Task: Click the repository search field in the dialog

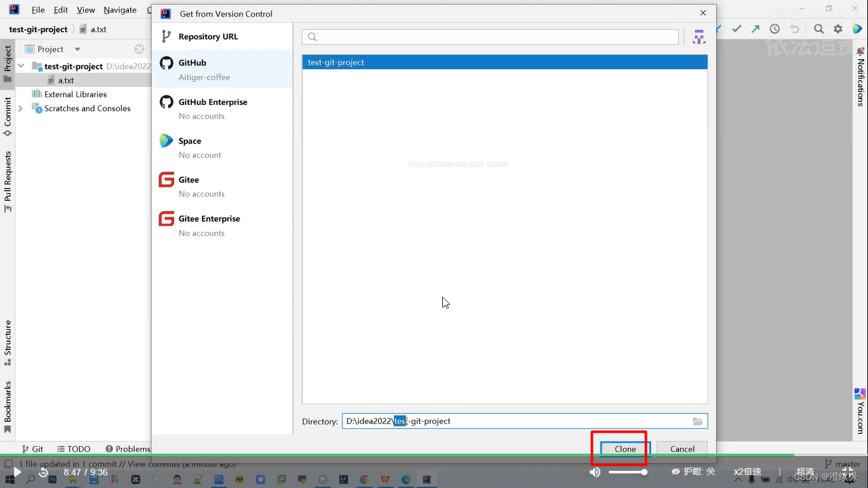Action: coord(491,37)
